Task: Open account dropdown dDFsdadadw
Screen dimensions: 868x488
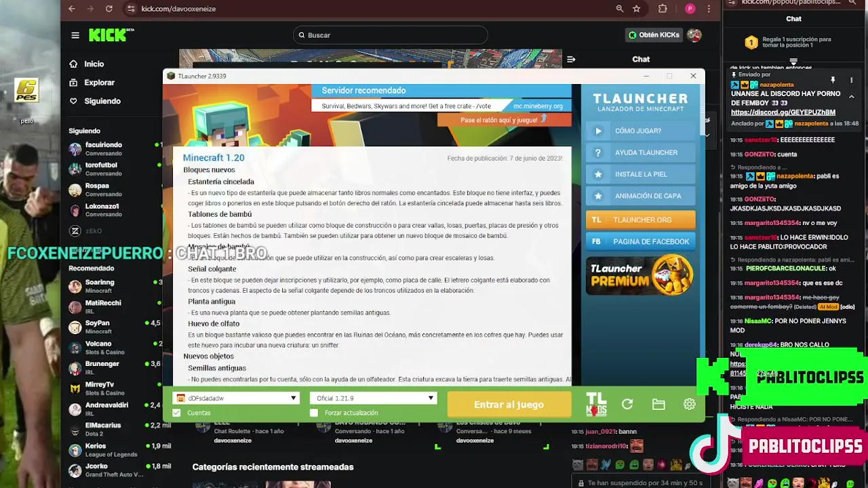Action: tap(237, 399)
